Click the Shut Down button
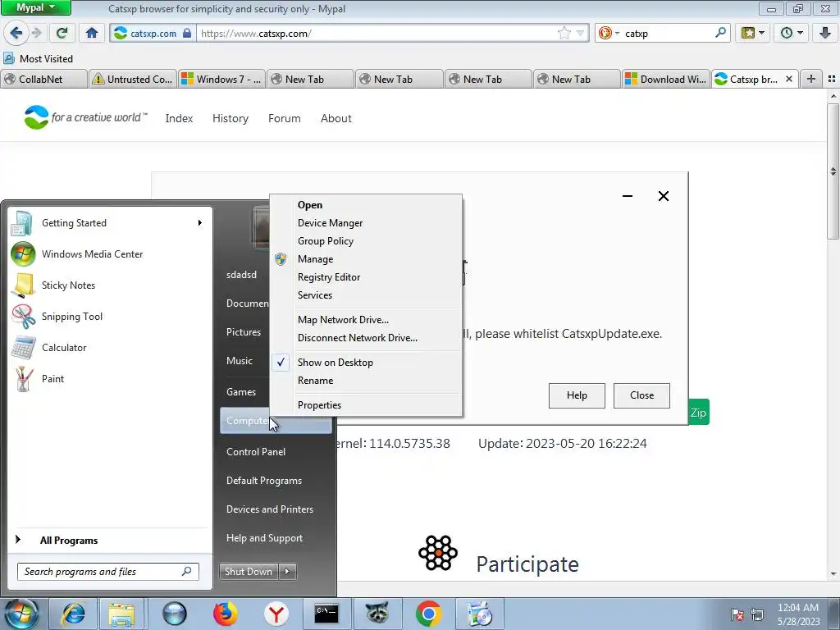Viewport: 840px width, 630px height. [x=249, y=572]
